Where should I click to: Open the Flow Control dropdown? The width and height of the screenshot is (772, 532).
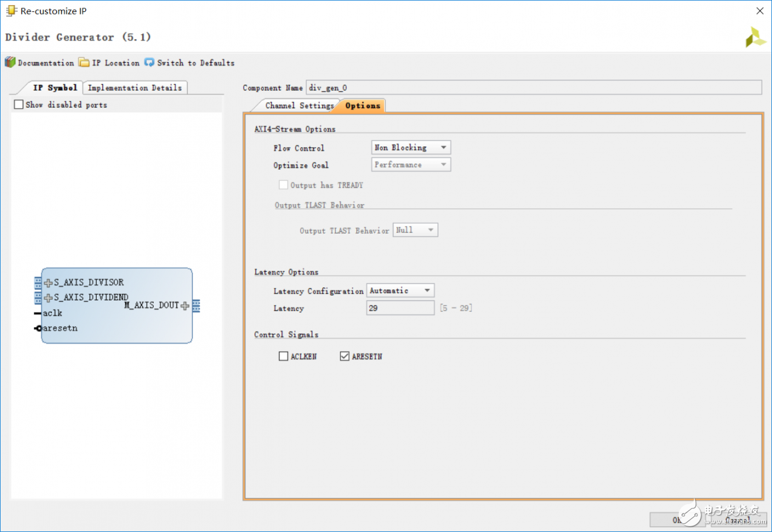point(411,147)
